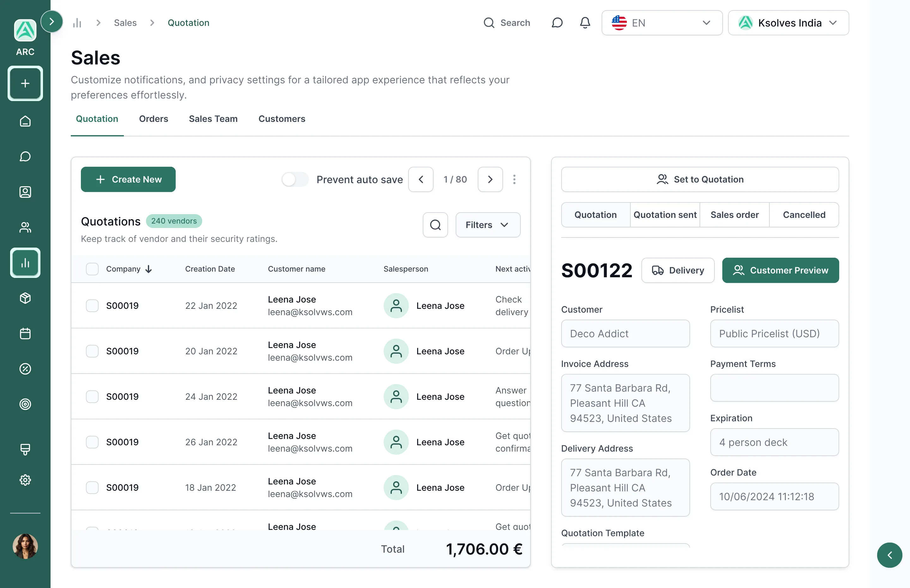This screenshot has height=588, width=910.
Task: Go to the next quotations page
Action: pos(490,179)
